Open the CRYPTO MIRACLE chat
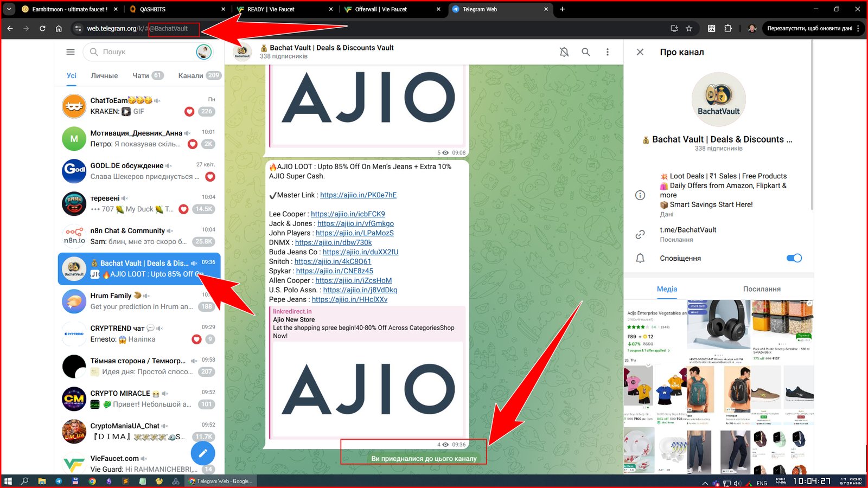This screenshot has height=488, width=868. click(139, 399)
